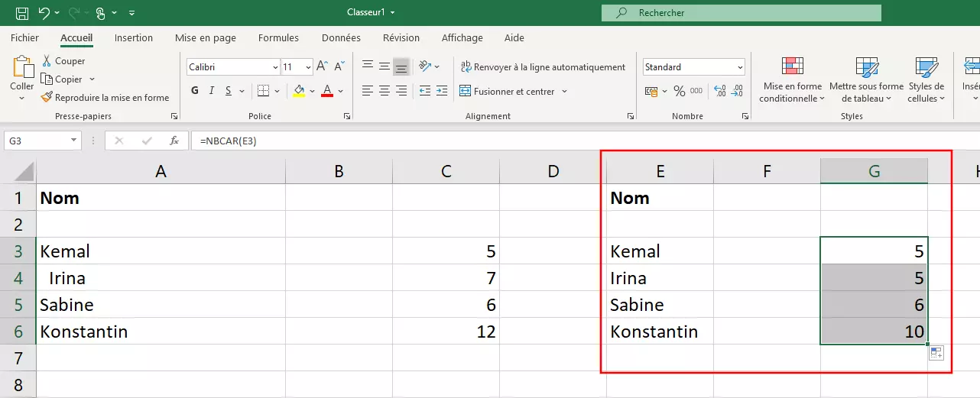Remove a decimal place
This screenshot has height=398, width=980.
737,91
